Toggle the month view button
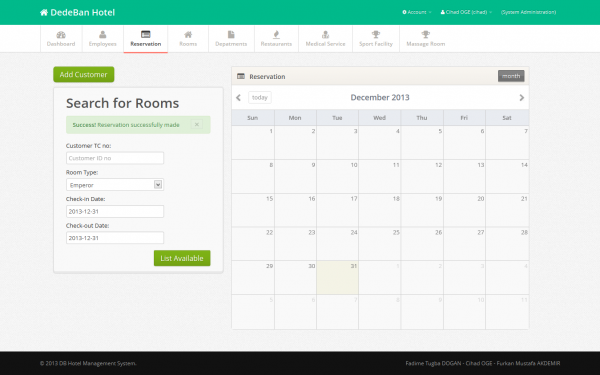The image size is (600, 375). pyautogui.click(x=511, y=76)
